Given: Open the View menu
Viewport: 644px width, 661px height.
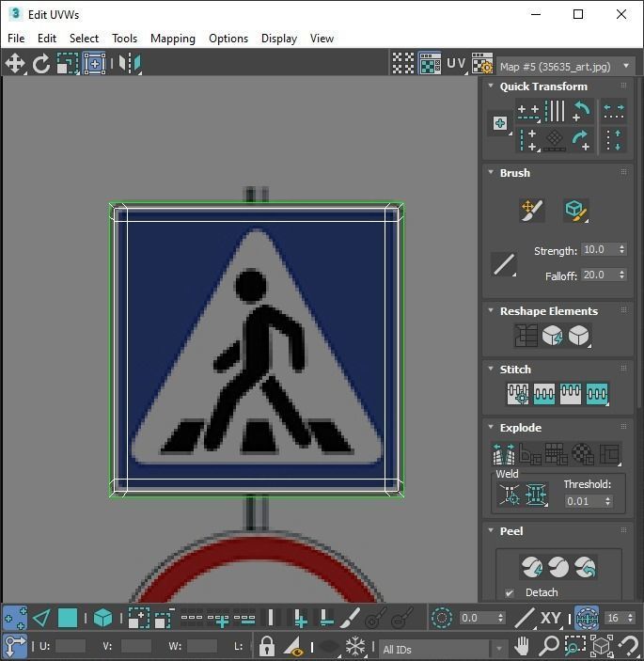Looking at the screenshot, I should click(x=322, y=39).
